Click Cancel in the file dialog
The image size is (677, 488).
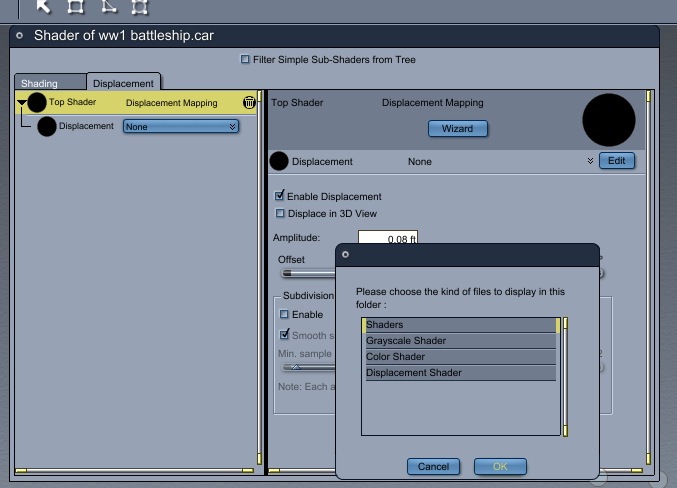(433, 467)
